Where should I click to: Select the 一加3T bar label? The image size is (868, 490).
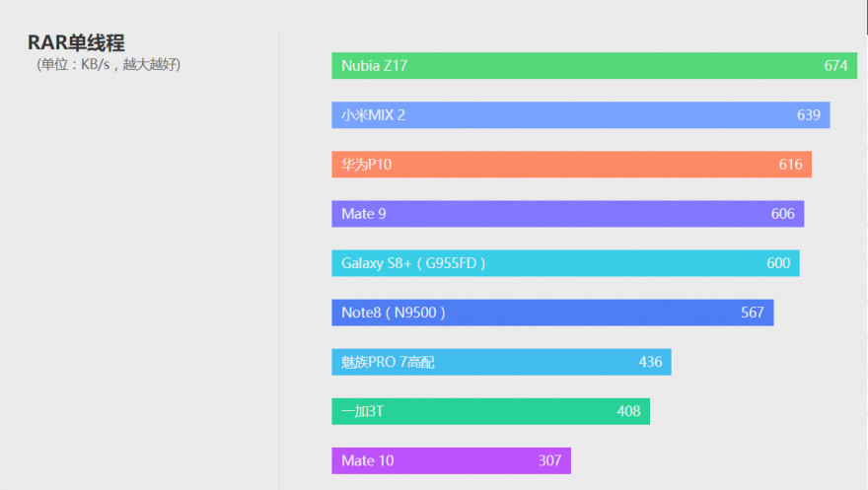[x=362, y=411]
